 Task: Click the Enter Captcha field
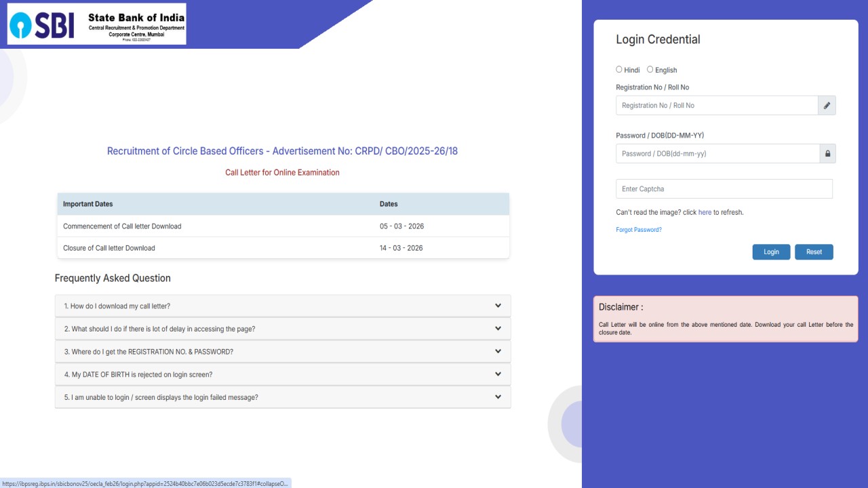[x=724, y=188]
